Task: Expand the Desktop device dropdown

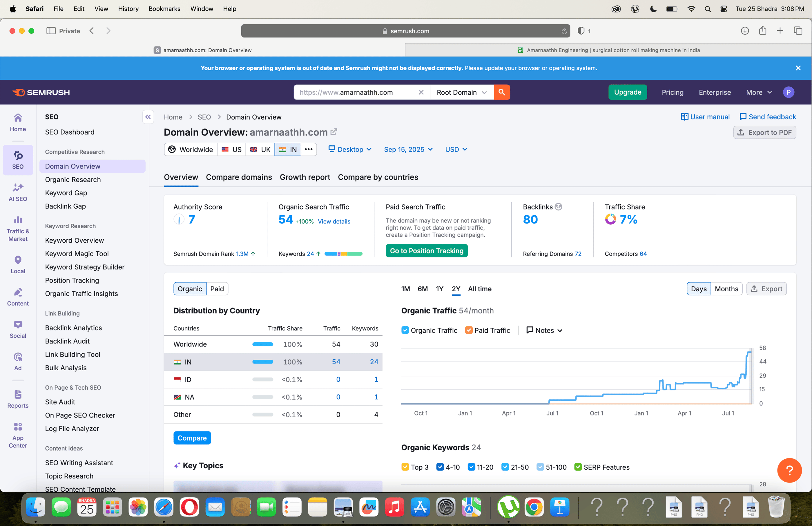Action: coord(350,149)
